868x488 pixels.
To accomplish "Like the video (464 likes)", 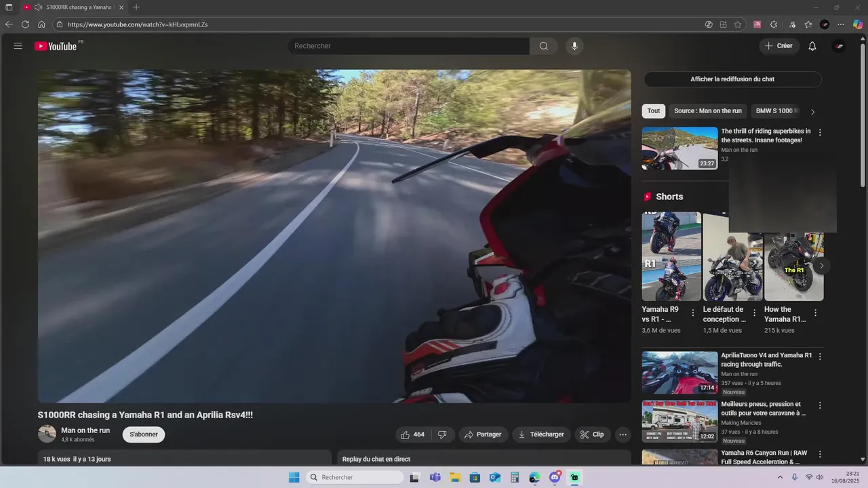I will (x=412, y=434).
